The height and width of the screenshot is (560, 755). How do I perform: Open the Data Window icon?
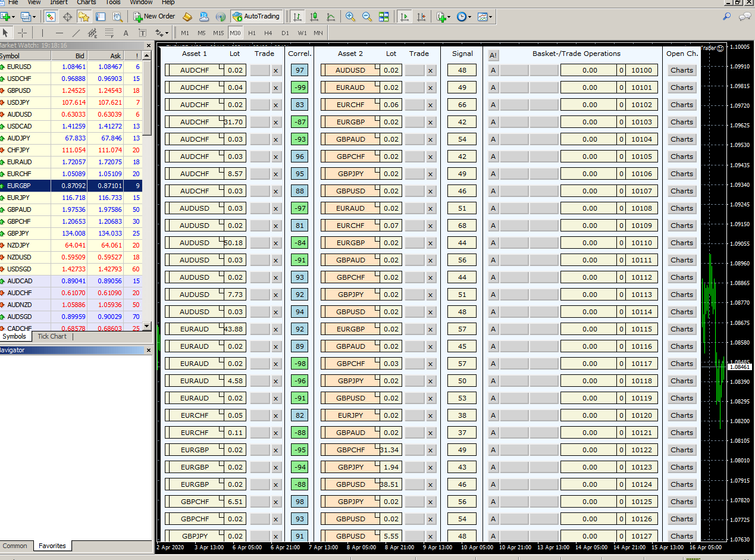[x=67, y=17]
